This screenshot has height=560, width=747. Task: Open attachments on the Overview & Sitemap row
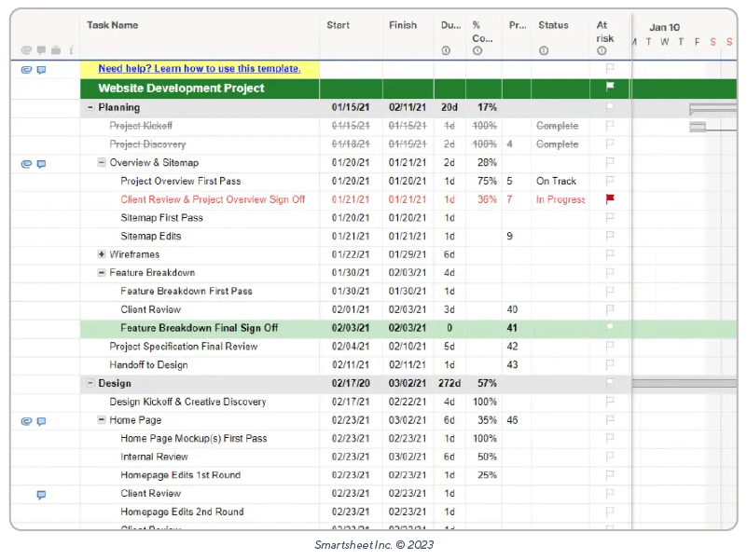pyautogui.click(x=26, y=163)
